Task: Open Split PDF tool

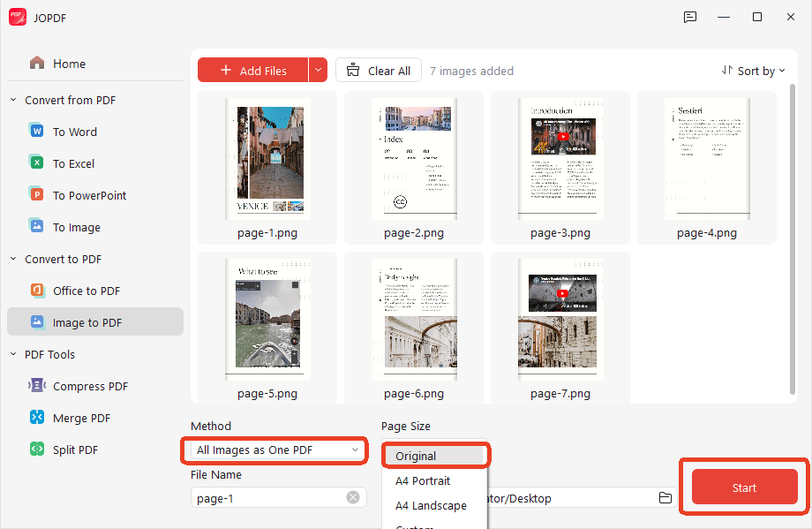Action: (x=95, y=450)
